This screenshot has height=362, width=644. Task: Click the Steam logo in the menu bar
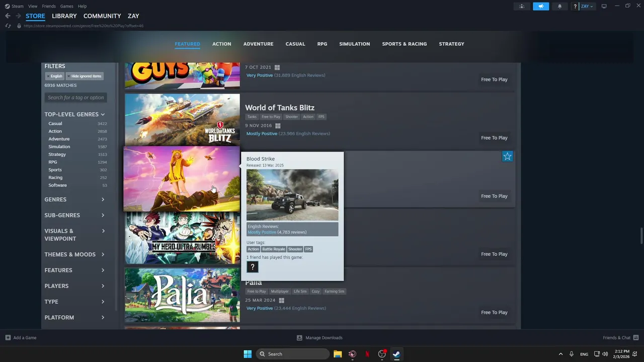point(7,6)
